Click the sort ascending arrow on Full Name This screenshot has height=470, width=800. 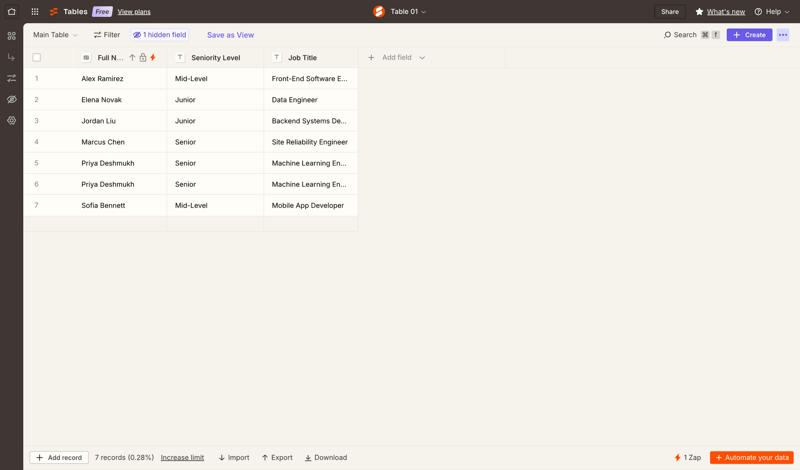(x=132, y=58)
